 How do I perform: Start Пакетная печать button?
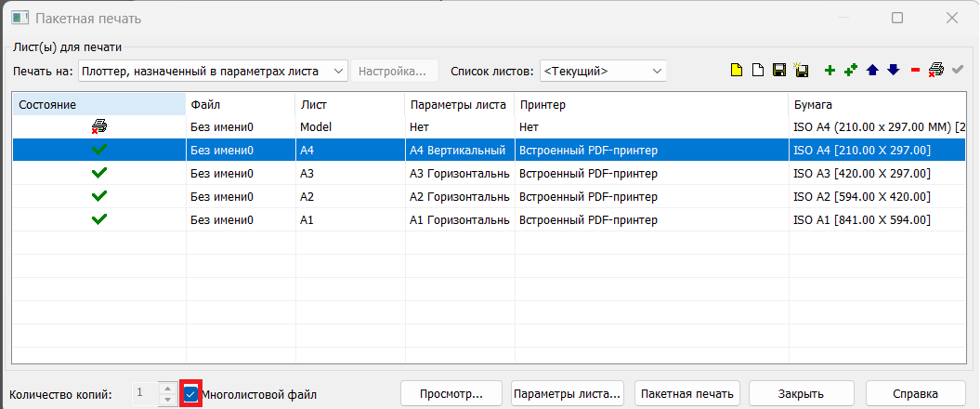(687, 394)
